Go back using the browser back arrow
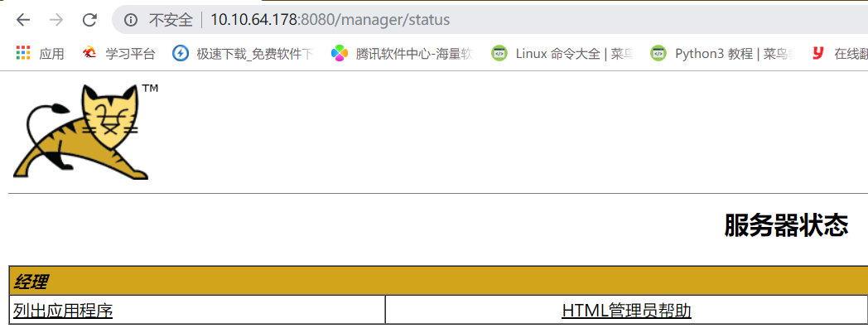This screenshot has width=868, height=333. tap(22, 21)
